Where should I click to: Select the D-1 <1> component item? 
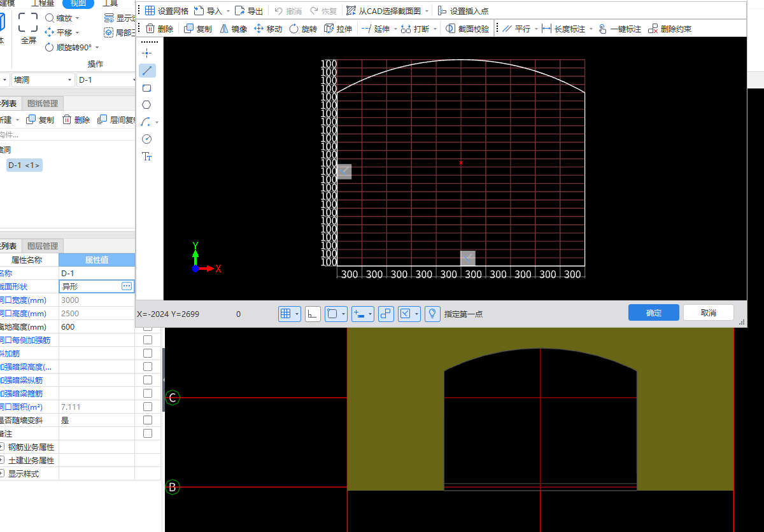pos(24,165)
